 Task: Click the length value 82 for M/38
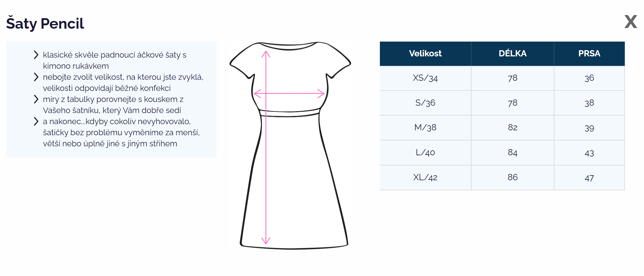(x=513, y=128)
